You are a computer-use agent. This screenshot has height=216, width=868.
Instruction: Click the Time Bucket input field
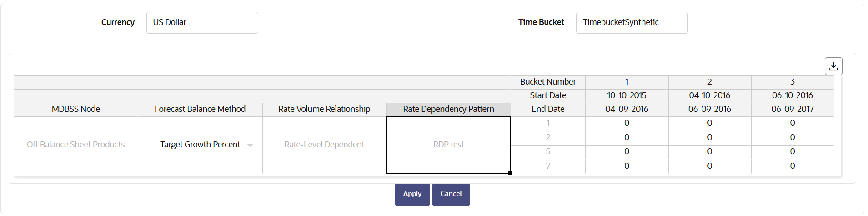[x=631, y=23]
